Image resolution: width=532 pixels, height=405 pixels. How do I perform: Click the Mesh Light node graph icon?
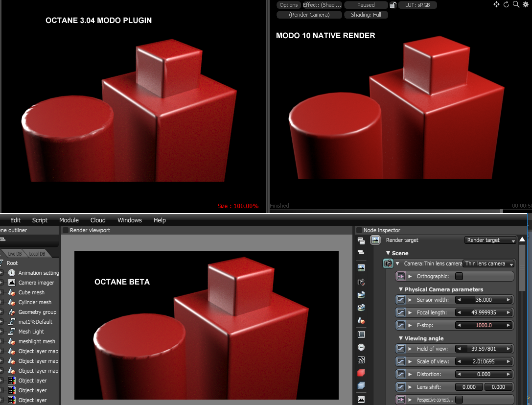(x=12, y=332)
